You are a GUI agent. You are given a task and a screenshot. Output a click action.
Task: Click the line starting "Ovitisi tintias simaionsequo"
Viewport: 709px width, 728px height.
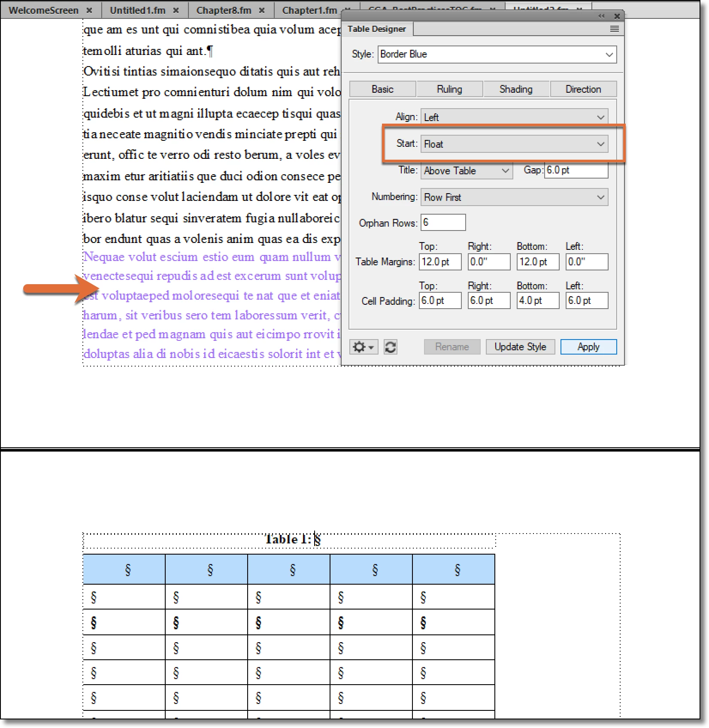212,71
